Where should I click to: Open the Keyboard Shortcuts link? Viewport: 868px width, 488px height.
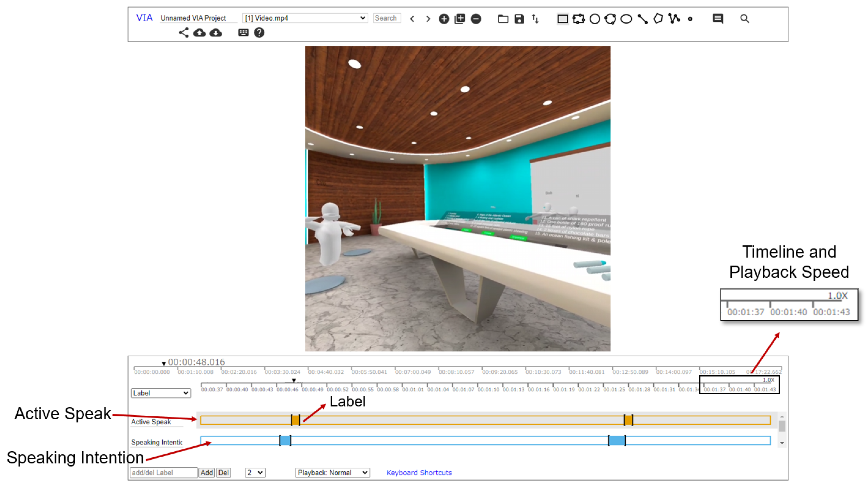point(419,472)
